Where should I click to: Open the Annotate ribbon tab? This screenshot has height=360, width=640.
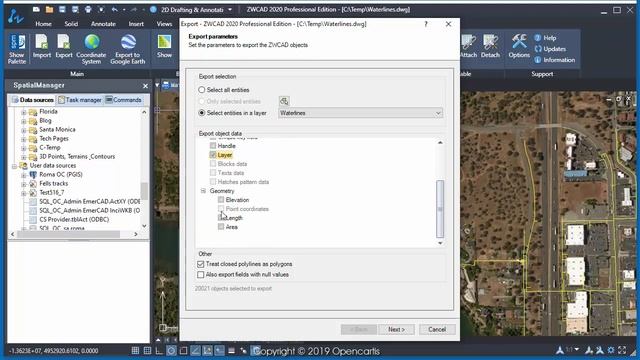tap(103, 24)
